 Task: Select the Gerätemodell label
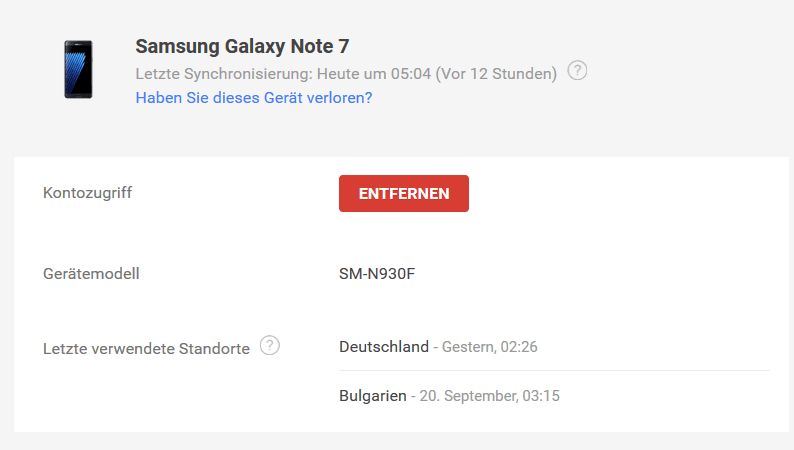pos(91,274)
